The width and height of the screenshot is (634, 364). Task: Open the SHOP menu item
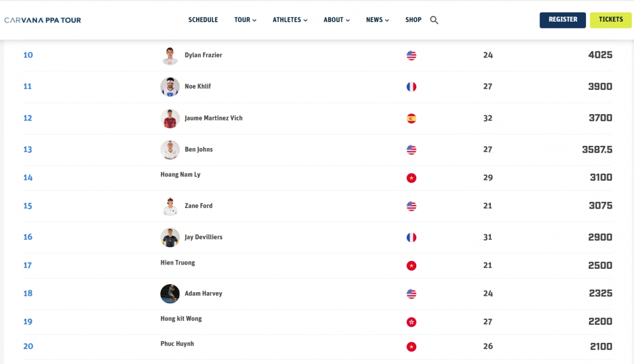pyautogui.click(x=413, y=20)
